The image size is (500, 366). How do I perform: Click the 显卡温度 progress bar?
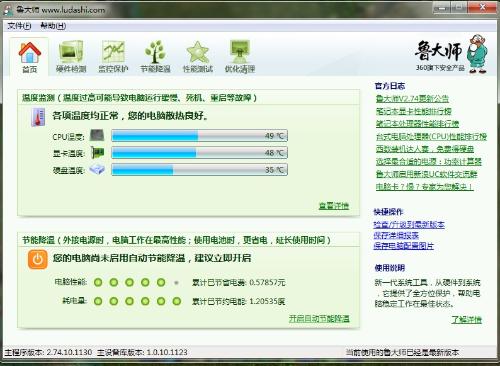pos(199,153)
